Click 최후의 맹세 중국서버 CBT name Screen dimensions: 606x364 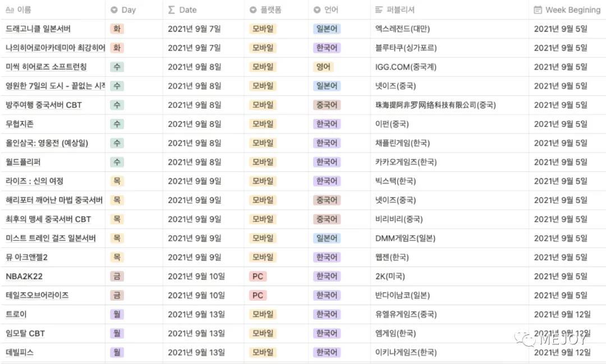[x=48, y=219]
